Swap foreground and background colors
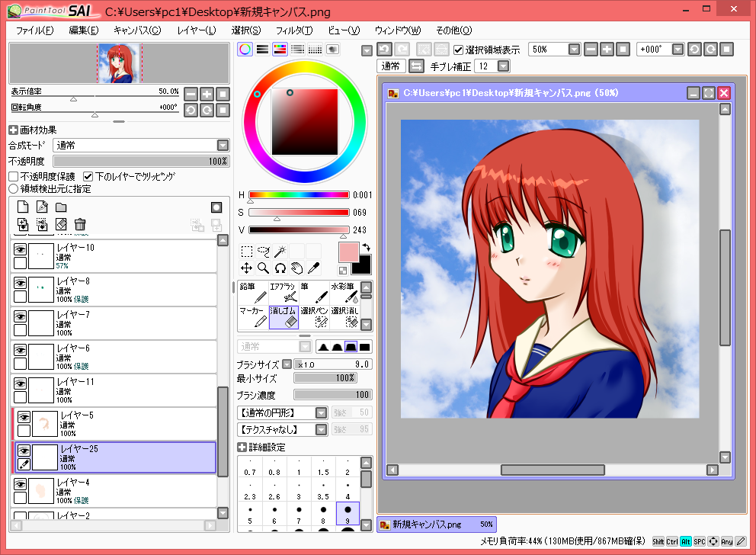This screenshot has width=756, height=555. tap(367, 247)
